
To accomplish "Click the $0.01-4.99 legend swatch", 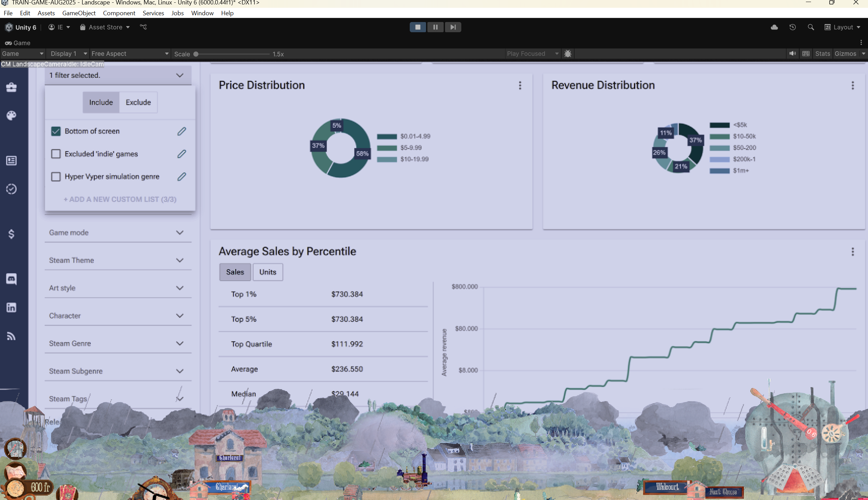I will [x=387, y=136].
